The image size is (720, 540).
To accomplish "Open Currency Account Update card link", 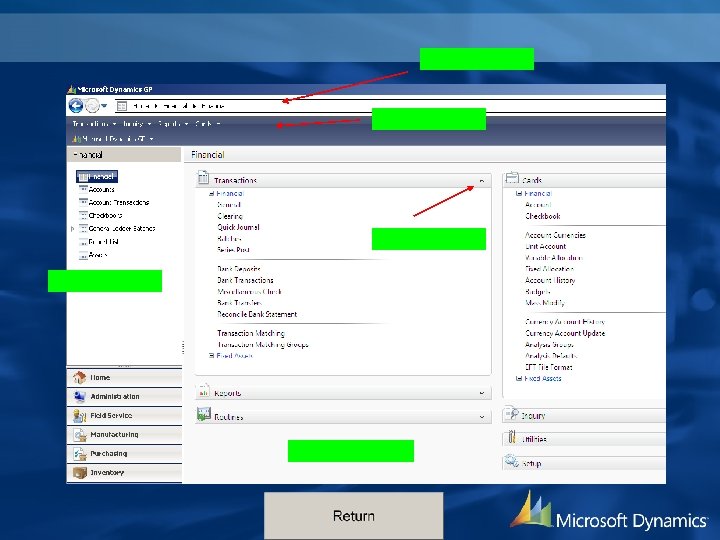I will (x=565, y=333).
